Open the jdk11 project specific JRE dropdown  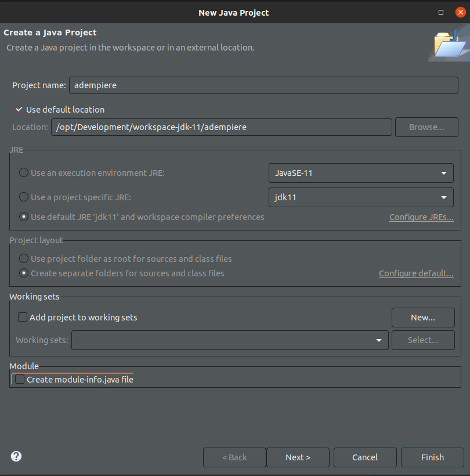point(361,197)
